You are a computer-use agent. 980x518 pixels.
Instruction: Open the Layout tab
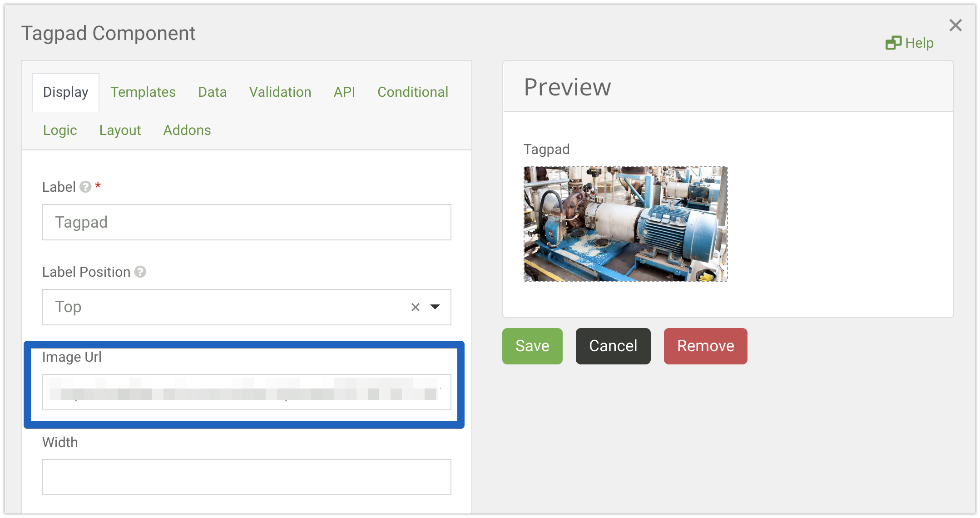coord(120,130)
